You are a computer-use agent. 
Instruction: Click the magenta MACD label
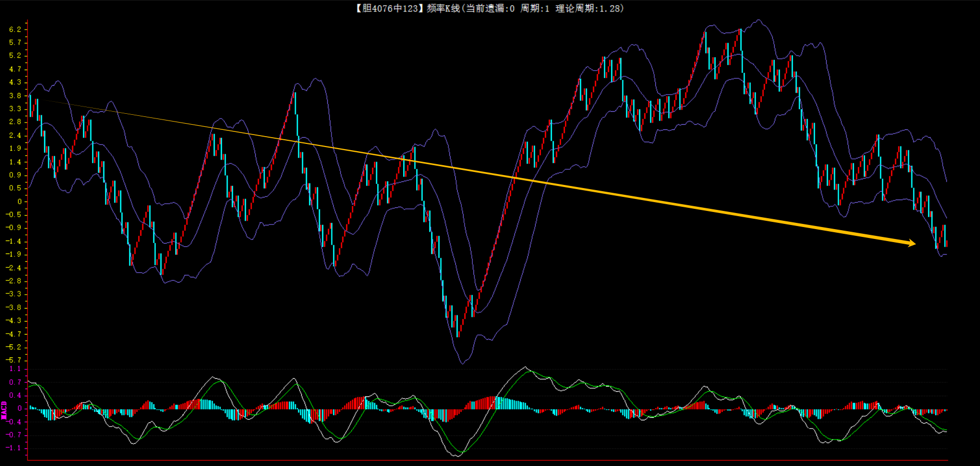click(x=4, y=409)
